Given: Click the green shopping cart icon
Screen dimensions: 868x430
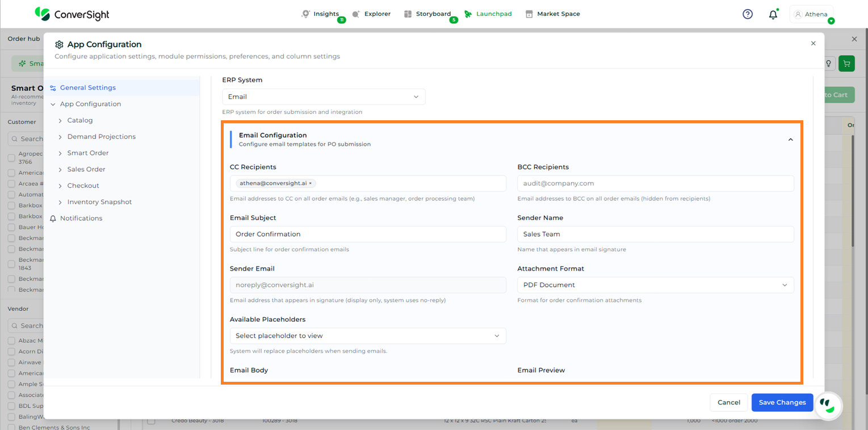Looking at the screenshot, I should 846,64.
